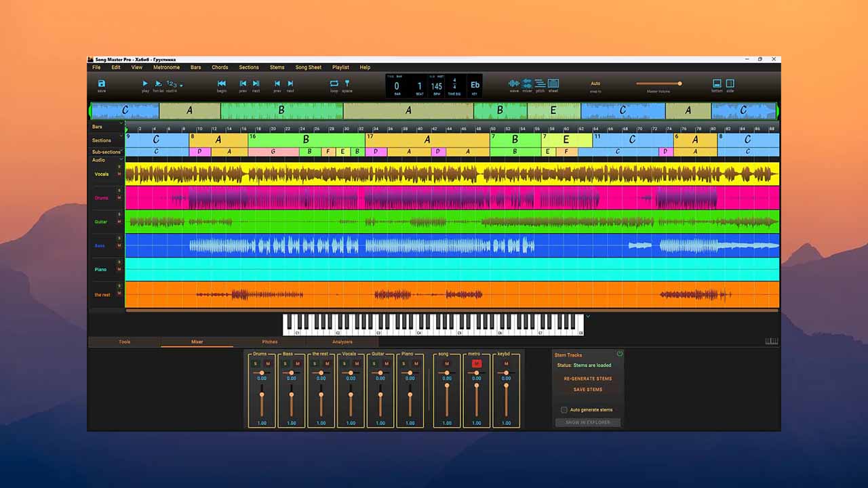Click the RE-GENERATE STEMS button
The height and width of the screenshot is (488, 868).
[x=587, y=378]
